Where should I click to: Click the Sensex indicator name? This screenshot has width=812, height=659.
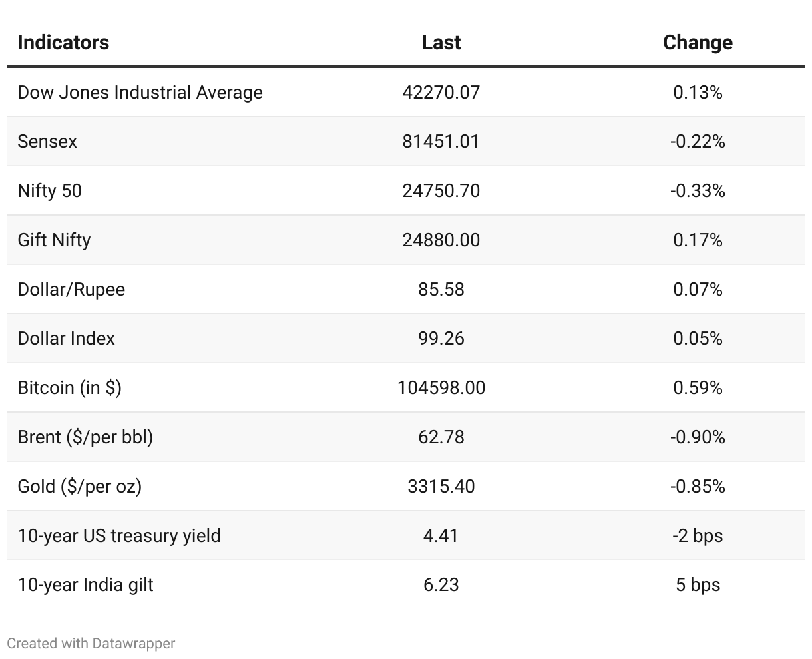tap(47, 141)
